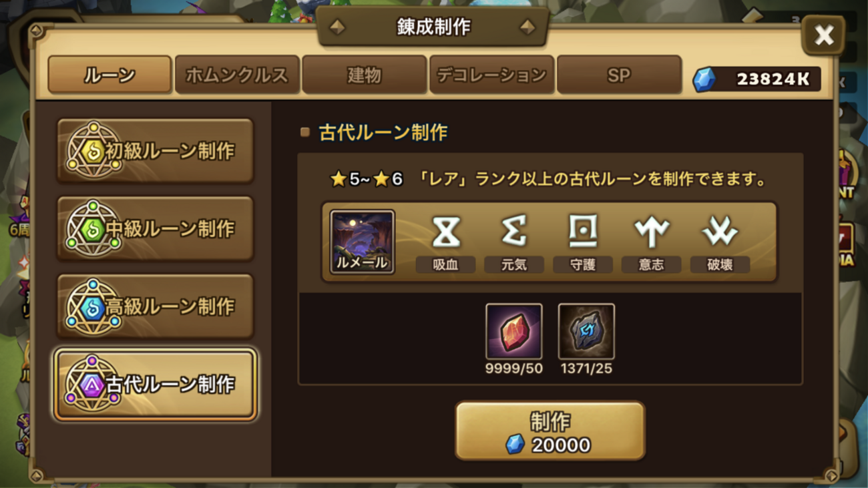Choose 高級ルーン制作 from the side list
Image resolution: width=868 pixels, height=488 pixels.
pyautogui.click(x=156, y=306)
